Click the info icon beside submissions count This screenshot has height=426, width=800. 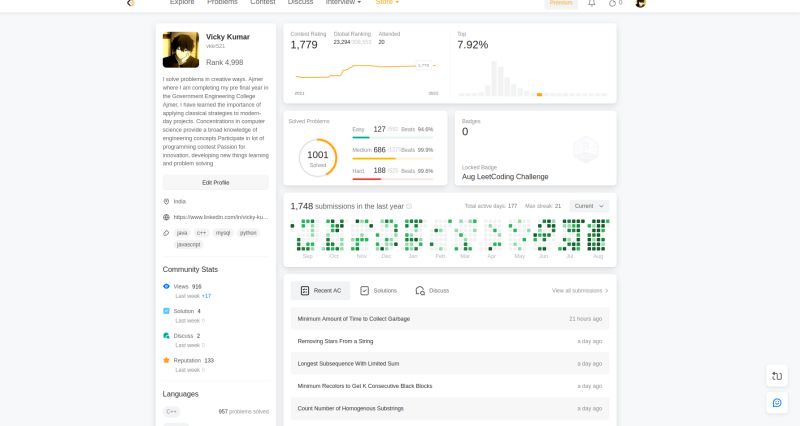[409, 206]
